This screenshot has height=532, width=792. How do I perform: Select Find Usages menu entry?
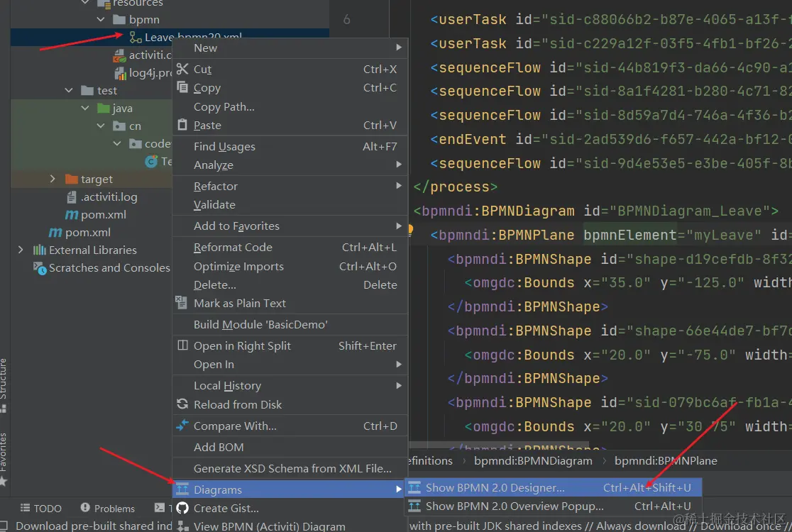click(x=290, y=146)
